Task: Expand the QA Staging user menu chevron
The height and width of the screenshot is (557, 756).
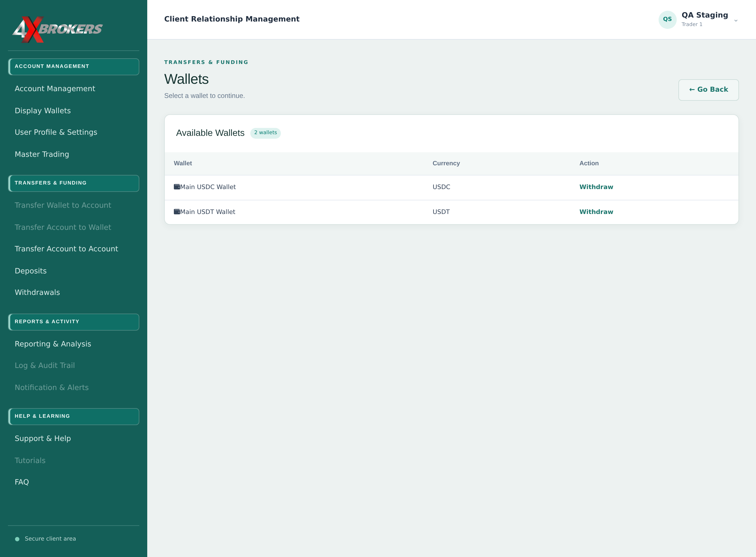Action: [736, 21]
